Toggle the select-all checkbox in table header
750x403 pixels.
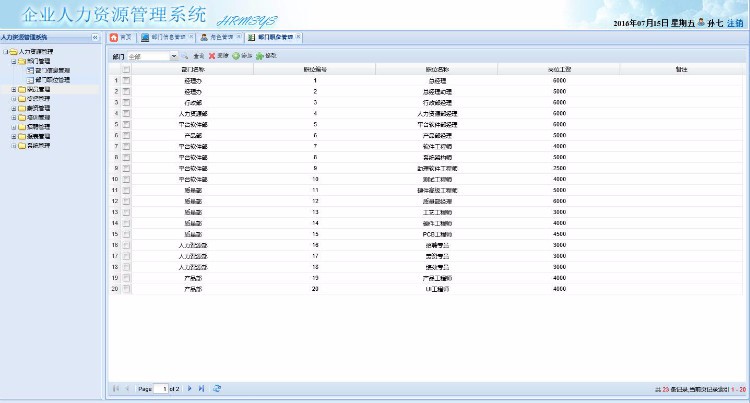pos(126,69)
